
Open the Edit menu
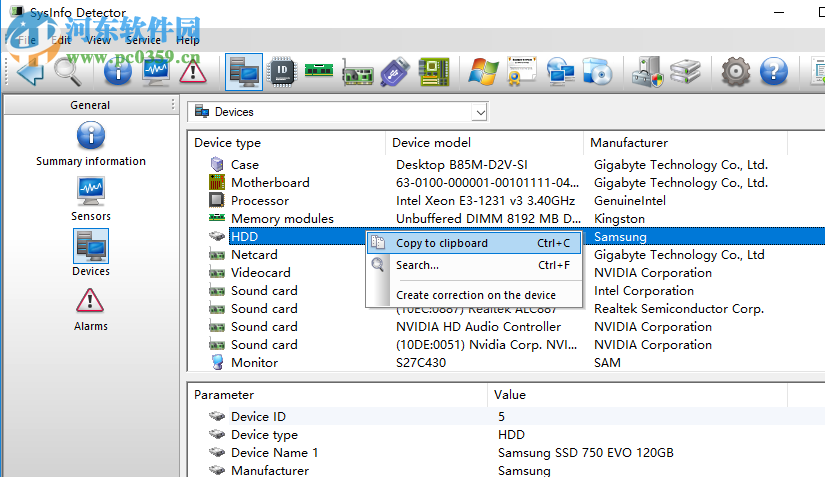[62, 40]
